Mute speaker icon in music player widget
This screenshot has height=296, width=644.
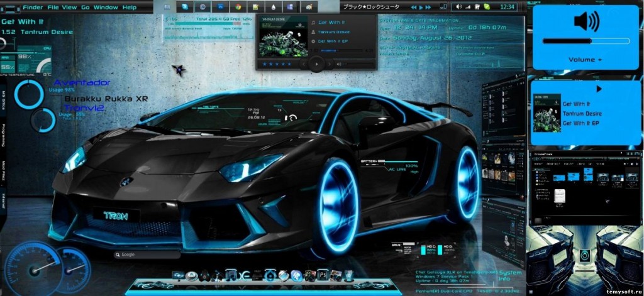[339, 64]
